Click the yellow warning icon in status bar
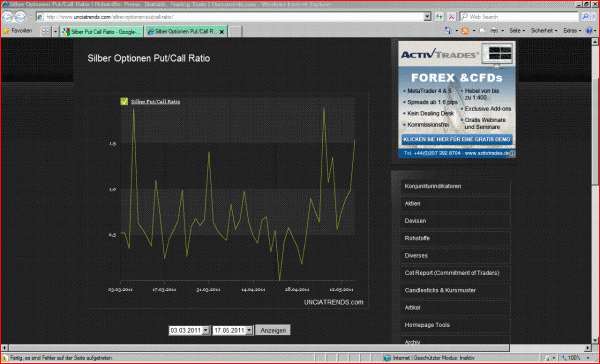This screenshot has width=600, height=364. [5, 358]
